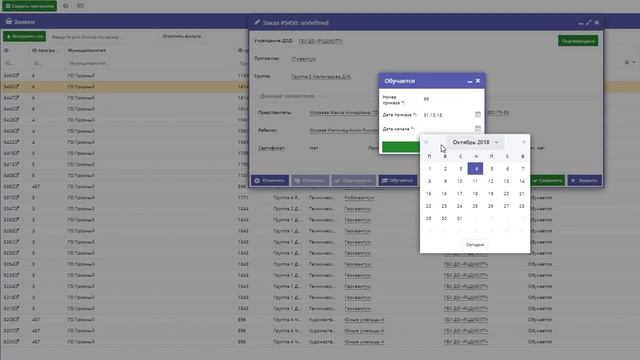Click Закрыть button in order window
Screen dimensions: 640x360
point(584,180)
